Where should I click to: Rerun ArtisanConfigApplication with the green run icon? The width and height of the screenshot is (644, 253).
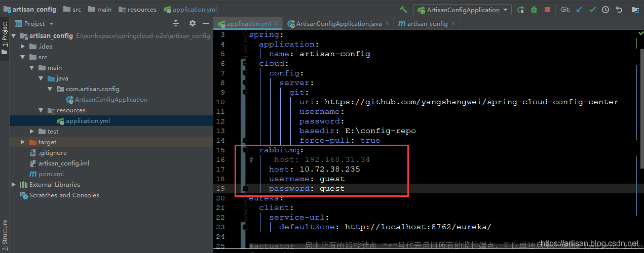[521, 10]
